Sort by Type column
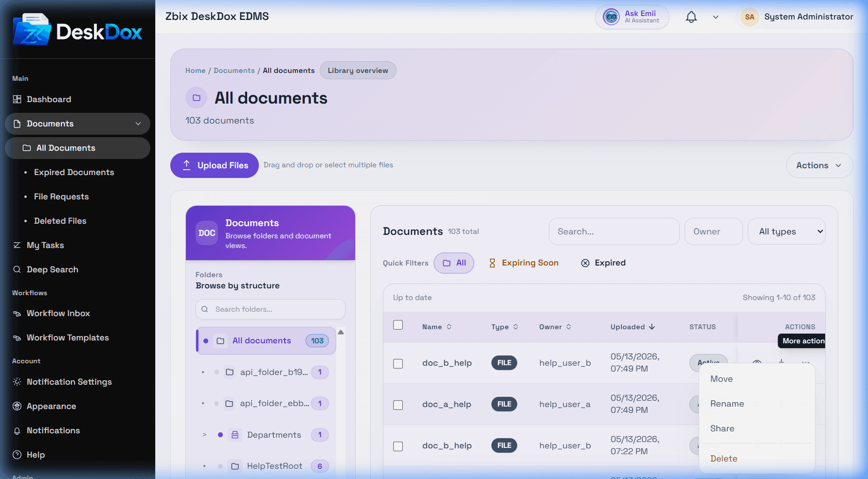Image resolution: width=868 pixels, height=479 pixels. pyautogui.click(x=505, y=327)
